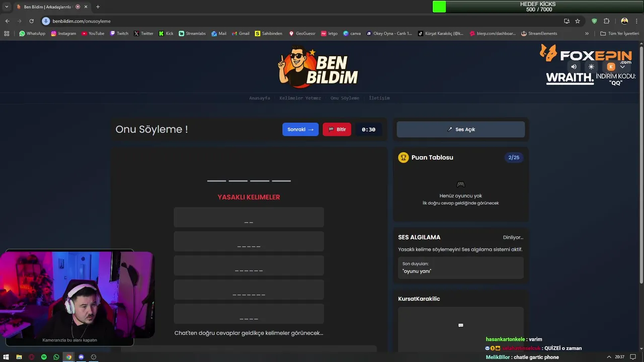The height and width of the screenshot is (362, 644).
Task: Click the address bar URL field
Action: [302, 21]
